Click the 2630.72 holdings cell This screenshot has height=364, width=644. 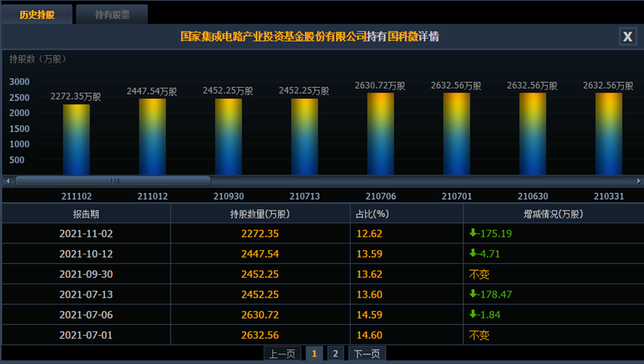tap(260, 315)
